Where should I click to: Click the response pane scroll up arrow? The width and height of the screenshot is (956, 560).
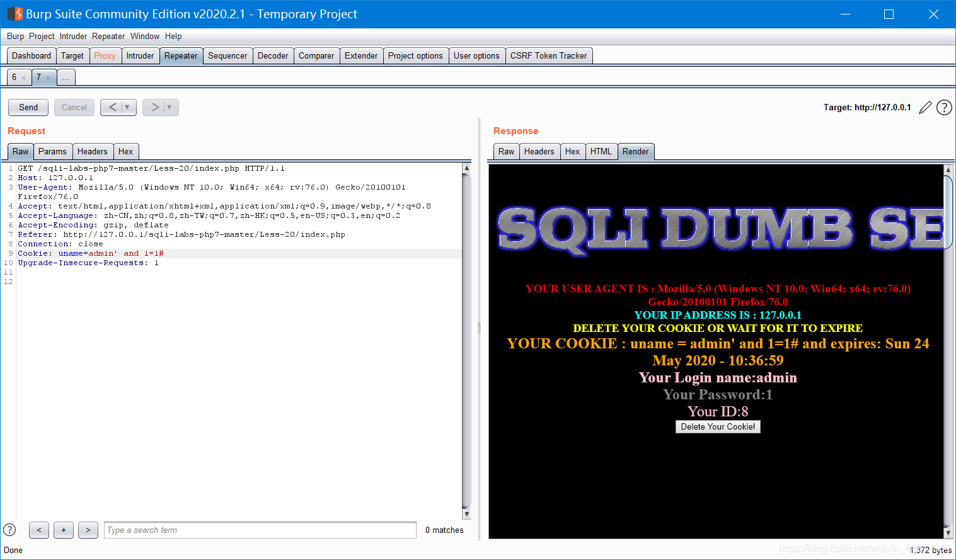point(948,169)
